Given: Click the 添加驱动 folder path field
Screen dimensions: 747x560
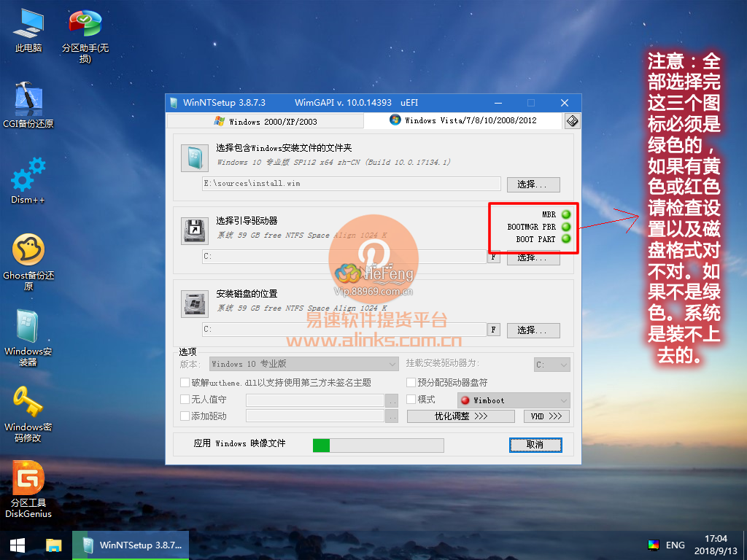Looking at the screenshot, I should 315,416.
